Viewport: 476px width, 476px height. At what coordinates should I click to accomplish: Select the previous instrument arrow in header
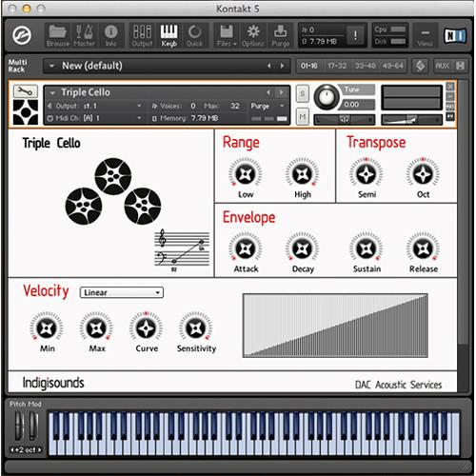pyautogui.click(x=268, y=92)
